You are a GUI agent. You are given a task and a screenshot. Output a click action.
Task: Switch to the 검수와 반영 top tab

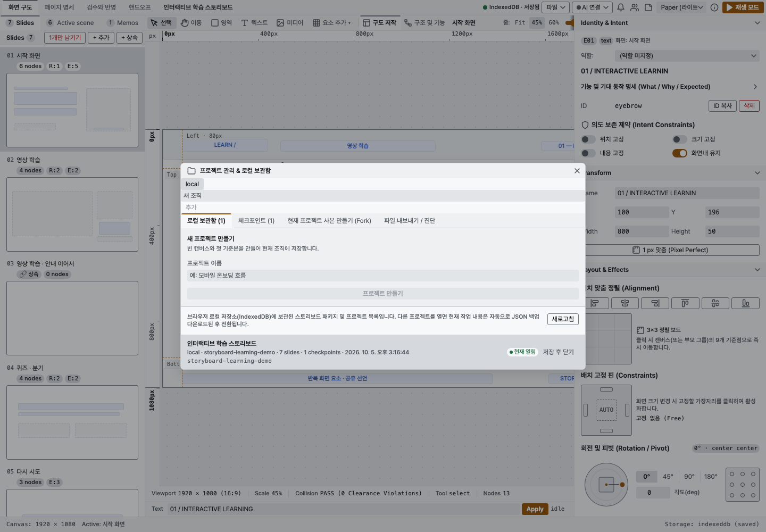[101, 7]
